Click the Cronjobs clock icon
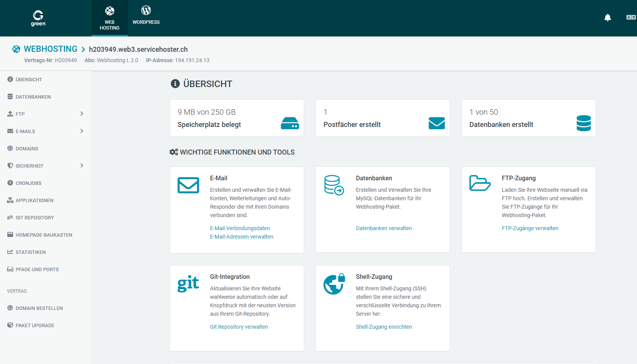637x364 pixels. [x=10, y=183]
